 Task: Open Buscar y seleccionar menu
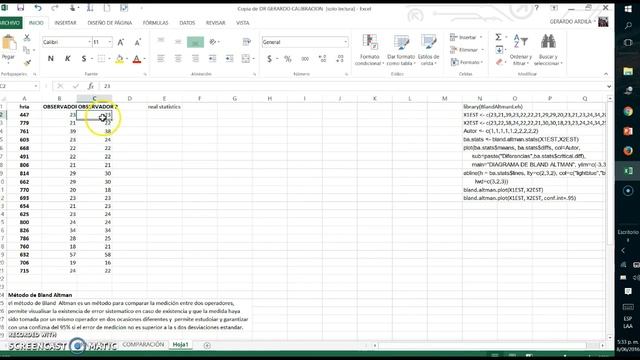(548, 50)
